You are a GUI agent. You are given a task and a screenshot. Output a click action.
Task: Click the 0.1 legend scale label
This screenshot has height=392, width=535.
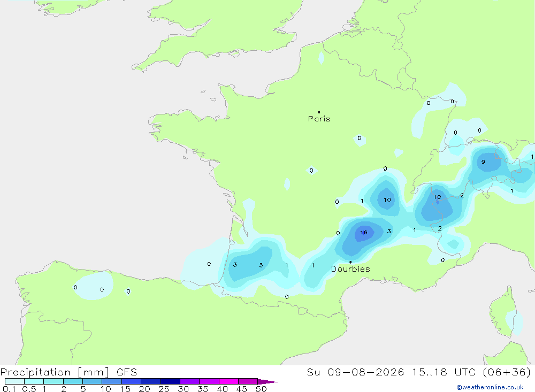tap(9, 389)
